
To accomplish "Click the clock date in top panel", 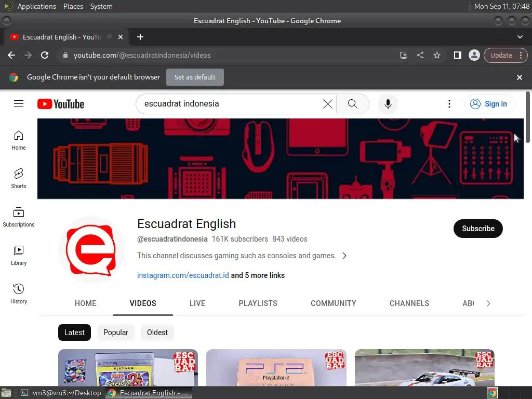I will 501,6.
